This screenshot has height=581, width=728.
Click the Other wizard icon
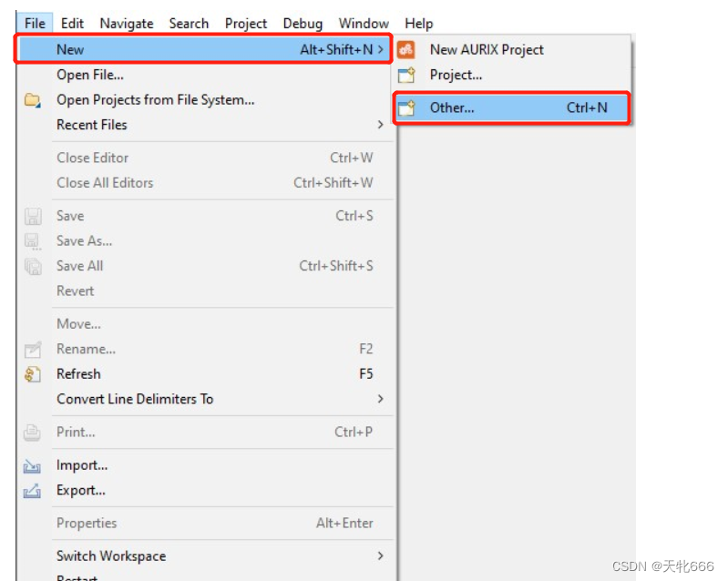tap(406, 107)
